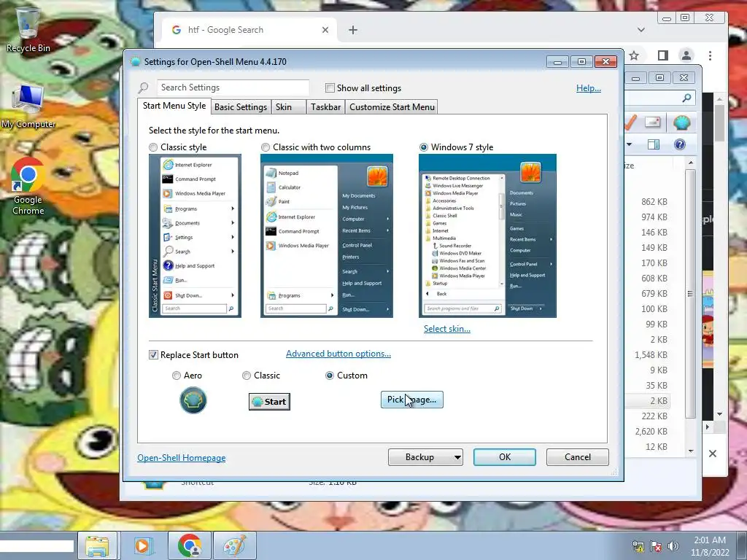The image size is (747, 560).
Task: Select Classic with two columns option
Action: (266, 147)
